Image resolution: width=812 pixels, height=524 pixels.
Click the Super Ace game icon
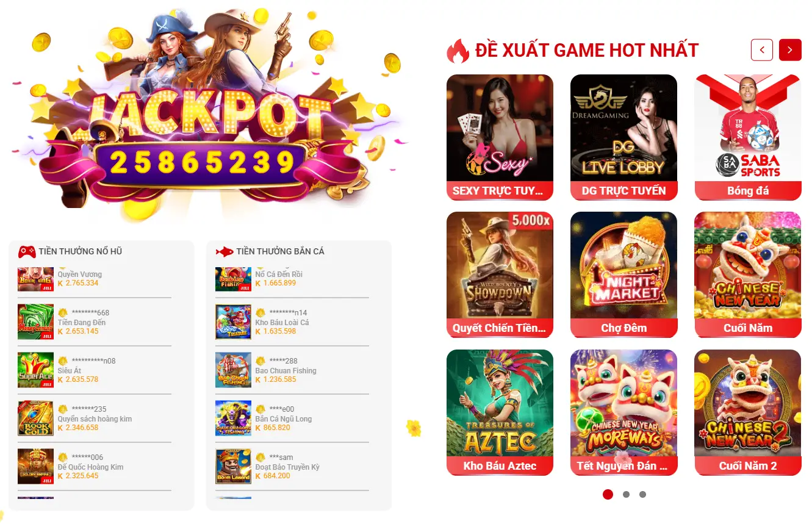tap(35, 370)
